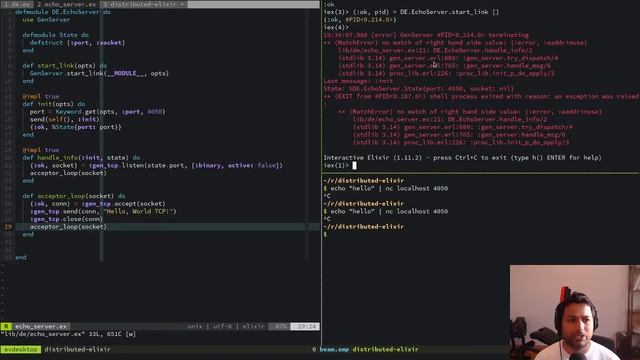The image size is (640, 360).
Task: Click the ':gen_tcp.close(conn)' line
Action: [x=66, y=219]
